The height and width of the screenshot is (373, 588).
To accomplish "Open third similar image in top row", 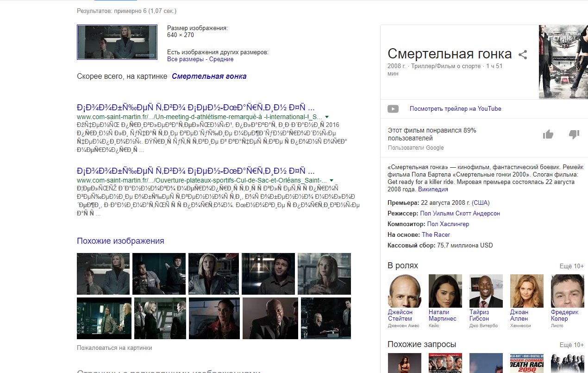I will point(213,274).
